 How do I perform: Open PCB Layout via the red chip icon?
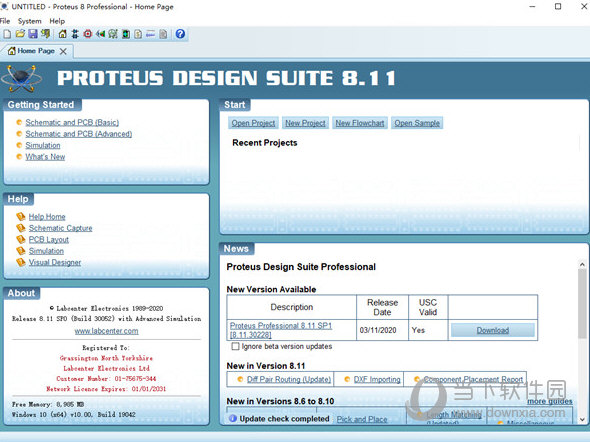88,34
